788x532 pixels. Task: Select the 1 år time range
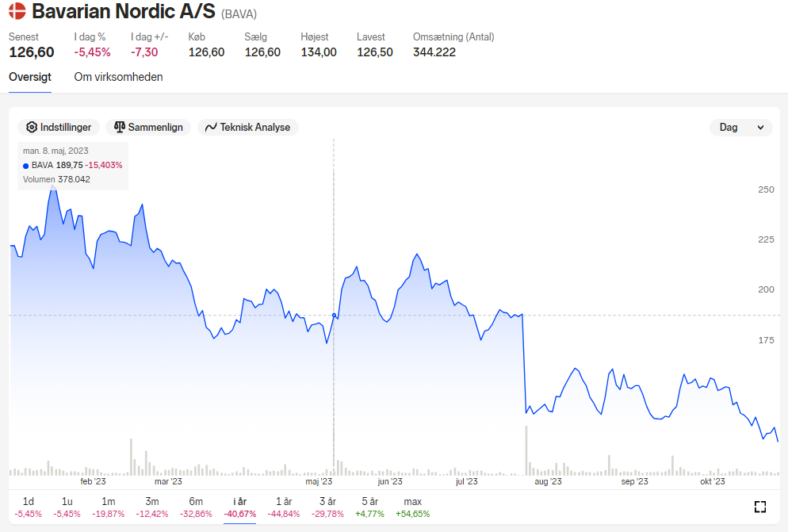click(x=284, y=507)
